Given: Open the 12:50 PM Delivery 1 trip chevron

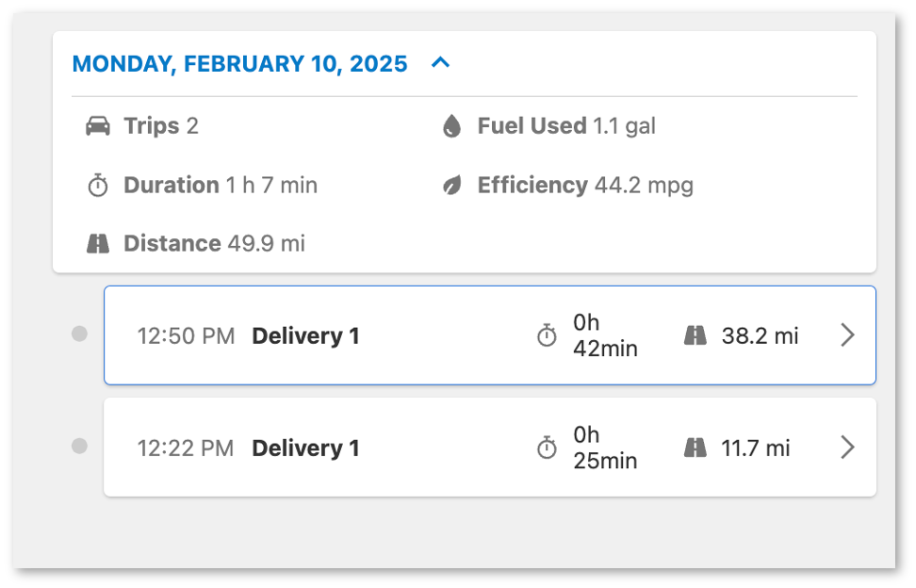Looking at the screenshot, I should pos(847,335).
